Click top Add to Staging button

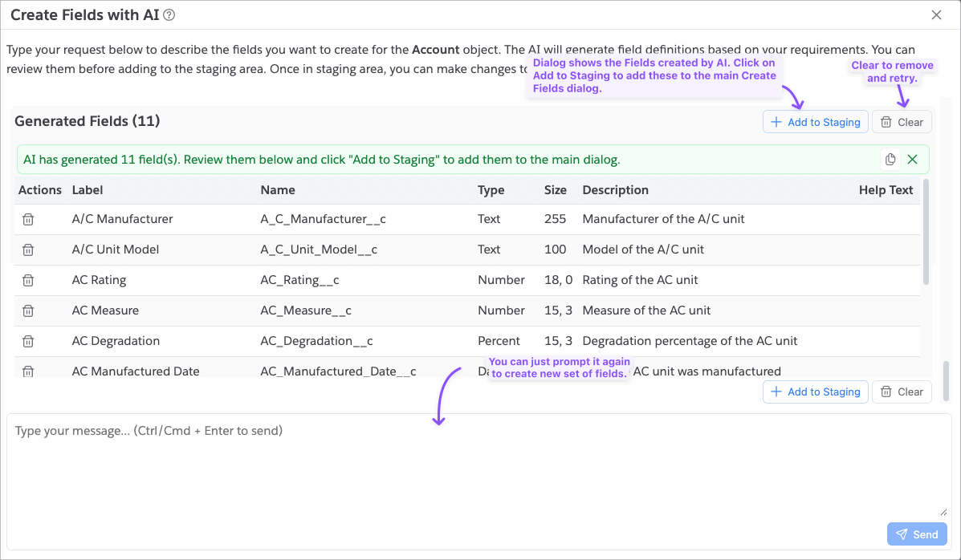point(815,122)
